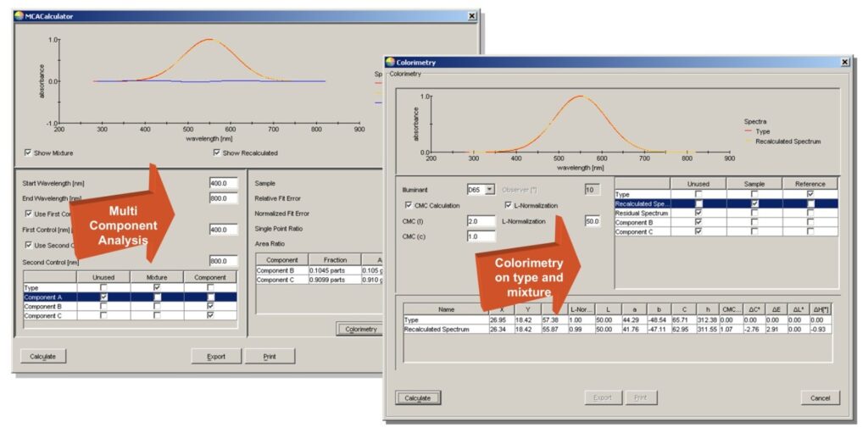Click Export in MCACalculator window

tap(216, 356)
